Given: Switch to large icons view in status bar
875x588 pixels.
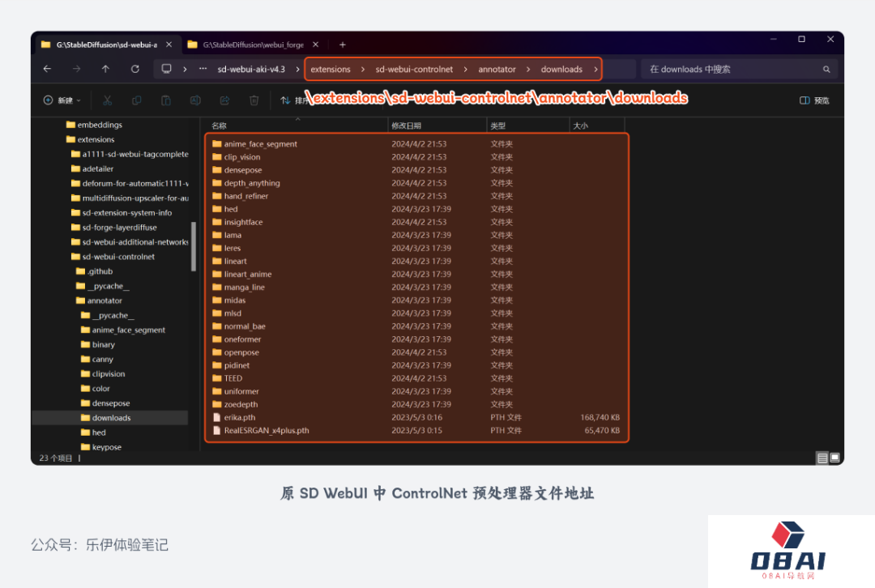Looking at the screenshot, I should 834,458.
